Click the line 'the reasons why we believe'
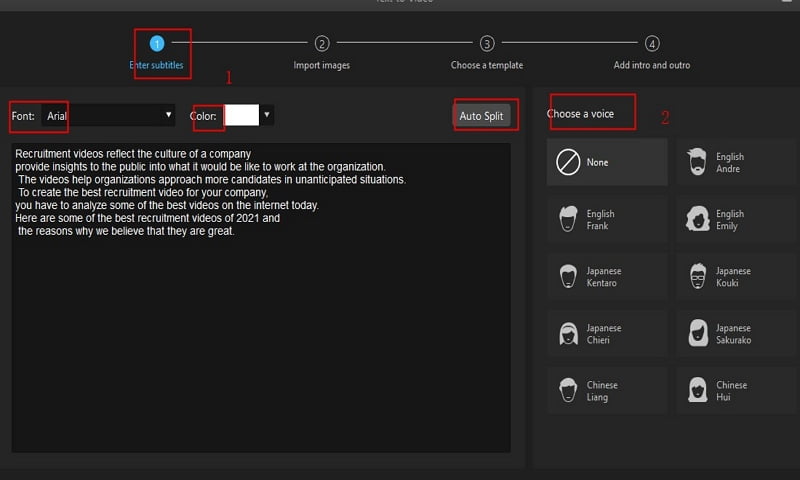800x480 pixels. (126, 231)
